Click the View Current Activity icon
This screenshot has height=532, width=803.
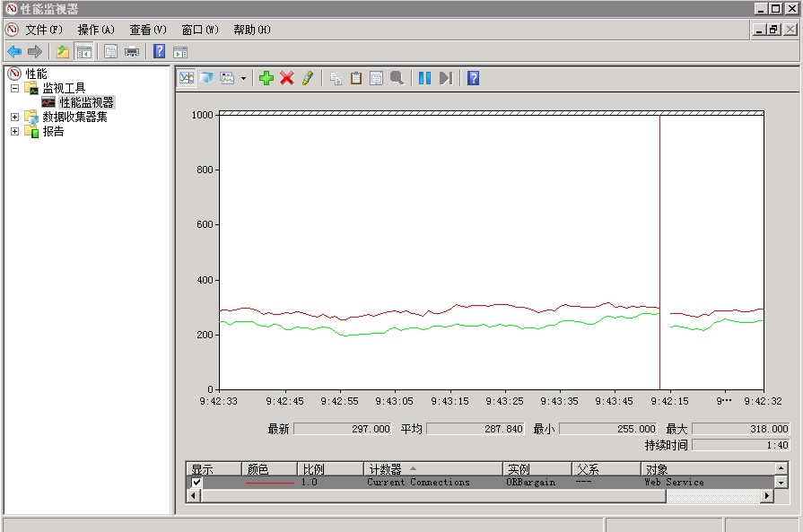186,78
